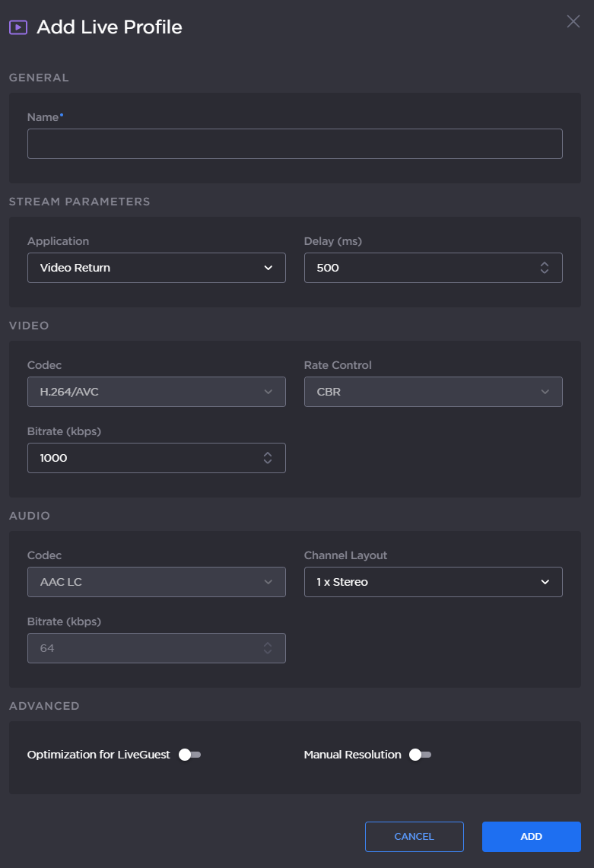Screen dimensions: 594x868
Task: Click the up arrow on video Bitrate stepper
Action: tap(267, 453)
